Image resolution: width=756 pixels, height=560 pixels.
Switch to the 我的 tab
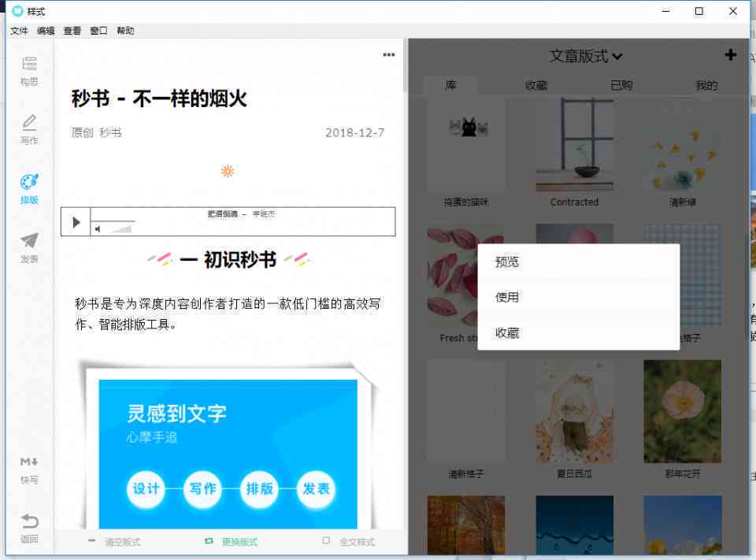pyautogui.click(x=706, y=85)
